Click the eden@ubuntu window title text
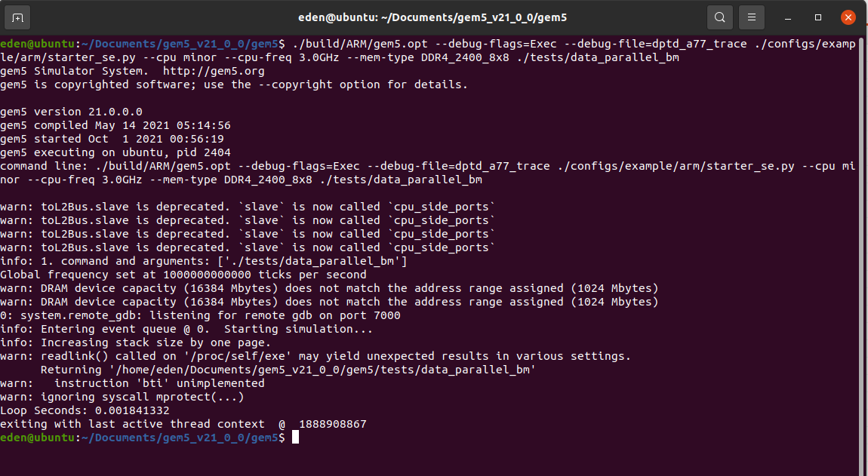868x476 pixels. tap(432, 17)
